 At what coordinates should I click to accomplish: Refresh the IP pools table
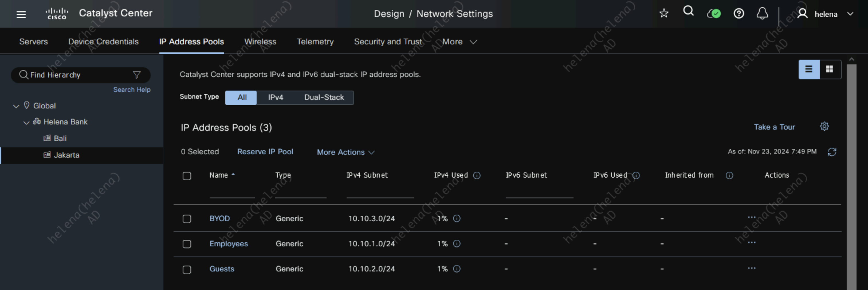click(x=832, y=152)
